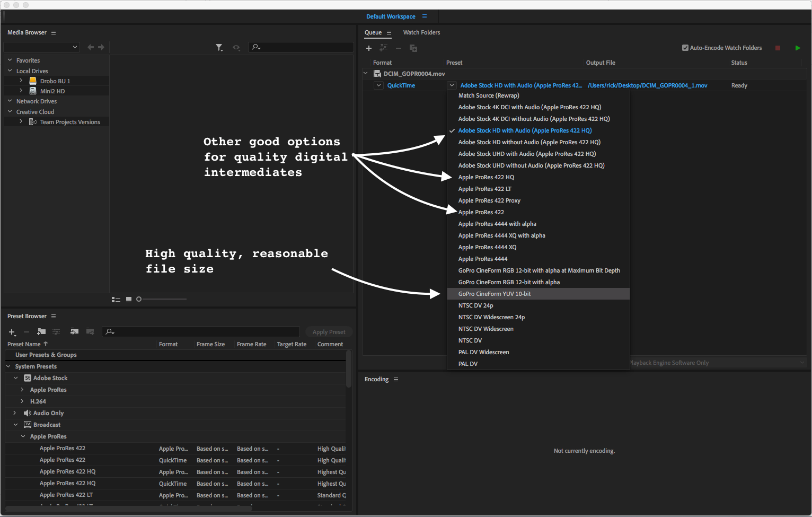Open the format dropdown arrow beside QuickTime
This screenshot has width=812, height=517.
[x=378, y=85]
